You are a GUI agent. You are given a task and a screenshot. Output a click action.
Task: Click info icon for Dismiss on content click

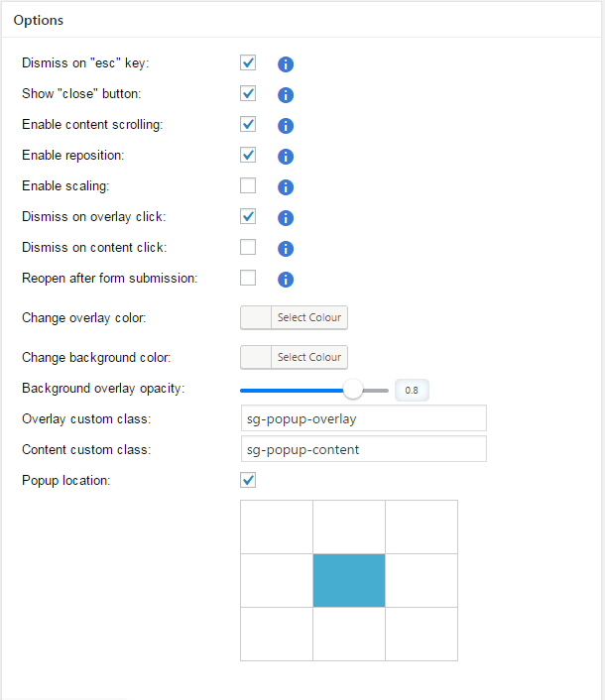[x=286, y=249]
